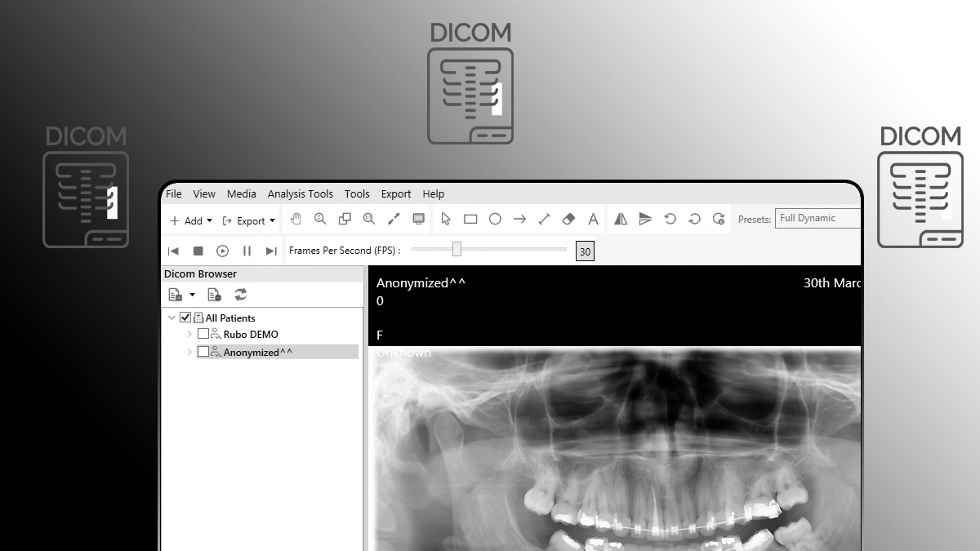Select the Anonymized^^ patient row

click(x=278, y=352)
